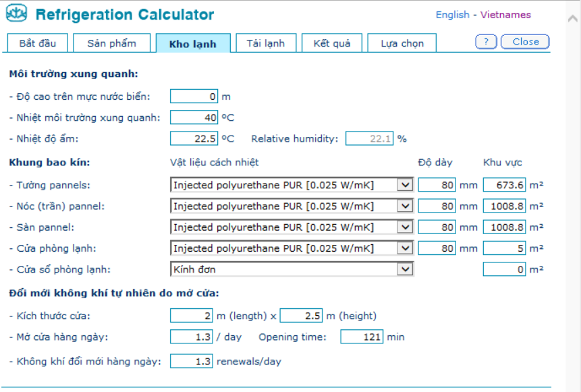The height and width of the screenshot is (392, 581).
Task: Click the Opening time minutes field
Action: coord(362,337)
